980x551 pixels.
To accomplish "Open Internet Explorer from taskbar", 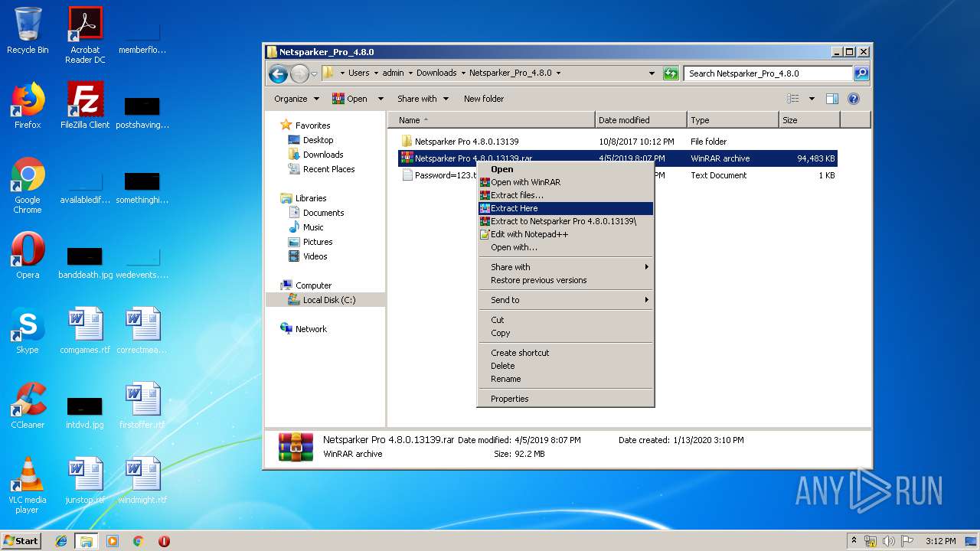I will 61,541.
